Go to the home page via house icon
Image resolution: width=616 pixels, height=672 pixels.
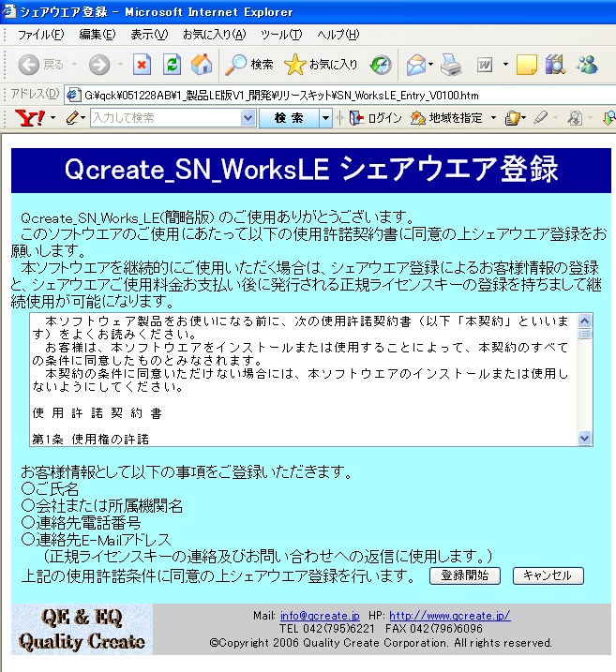click(202, 65)
